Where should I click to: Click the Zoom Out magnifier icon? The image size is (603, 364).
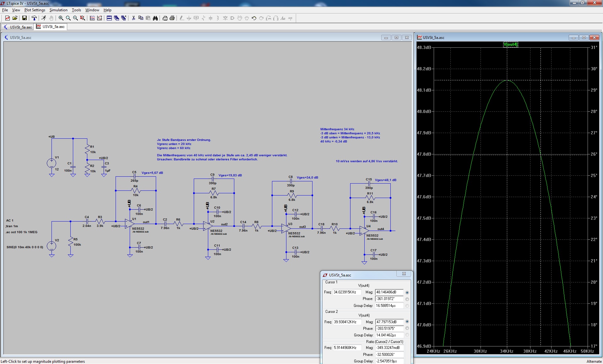[75, 18]
